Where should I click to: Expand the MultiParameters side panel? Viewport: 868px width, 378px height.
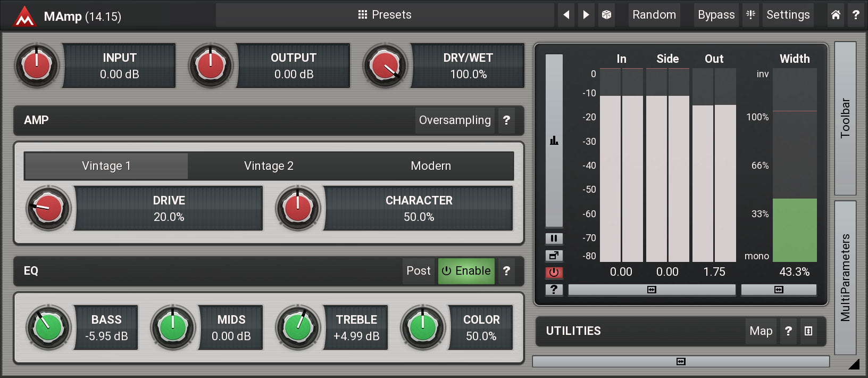point(845,277)
